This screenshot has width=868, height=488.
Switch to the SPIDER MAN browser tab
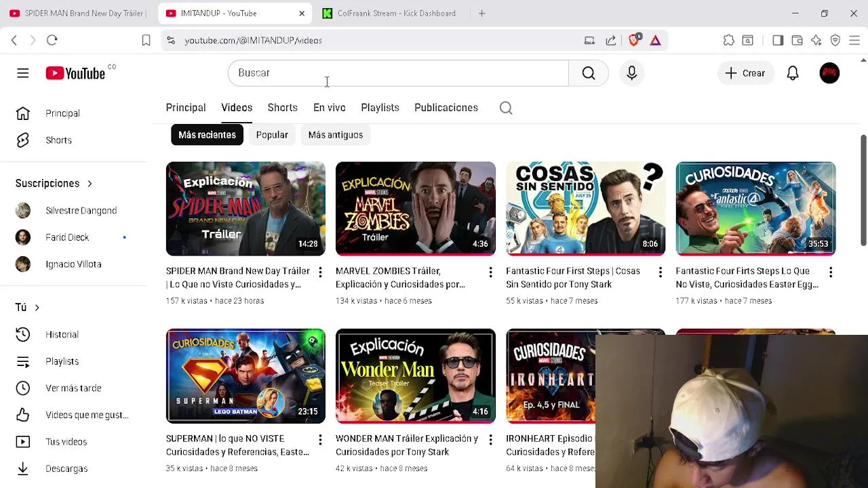pos(79,14)
